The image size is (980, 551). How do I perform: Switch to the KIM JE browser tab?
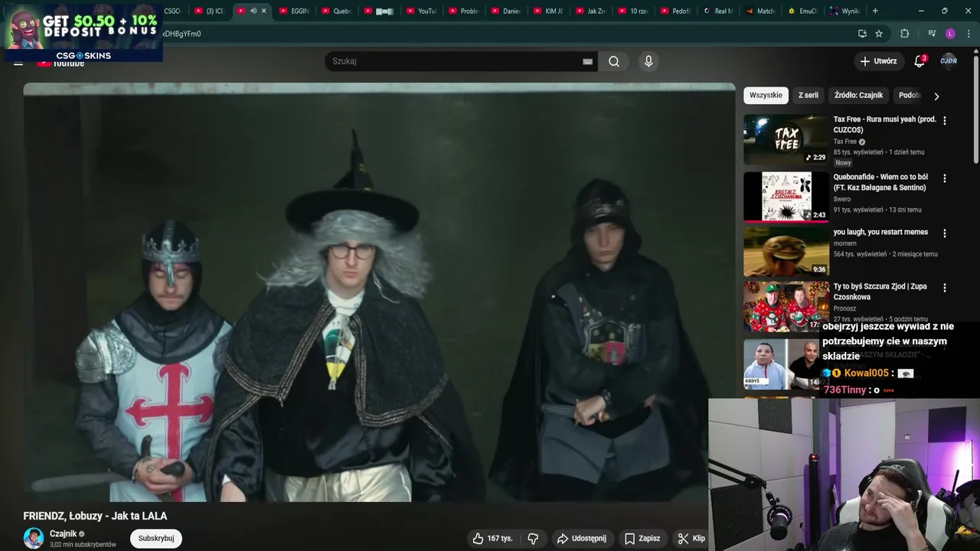coord(548,11)
